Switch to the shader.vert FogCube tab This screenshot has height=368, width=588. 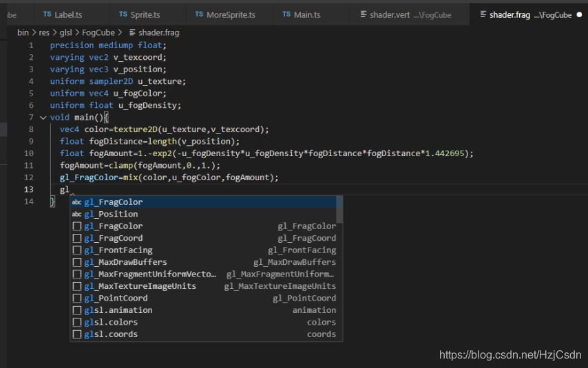pyautogui.click(x=409, y=15)
